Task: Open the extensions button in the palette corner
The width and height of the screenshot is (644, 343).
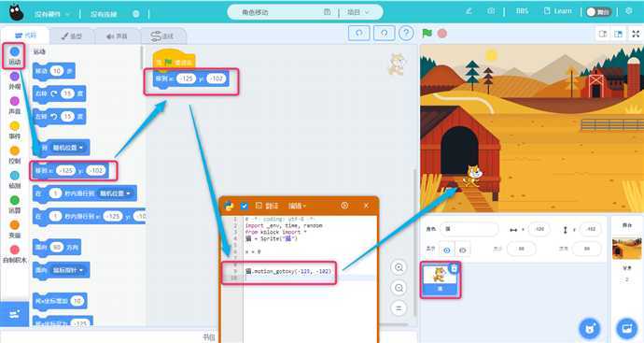Action: (x=14, y=314)
